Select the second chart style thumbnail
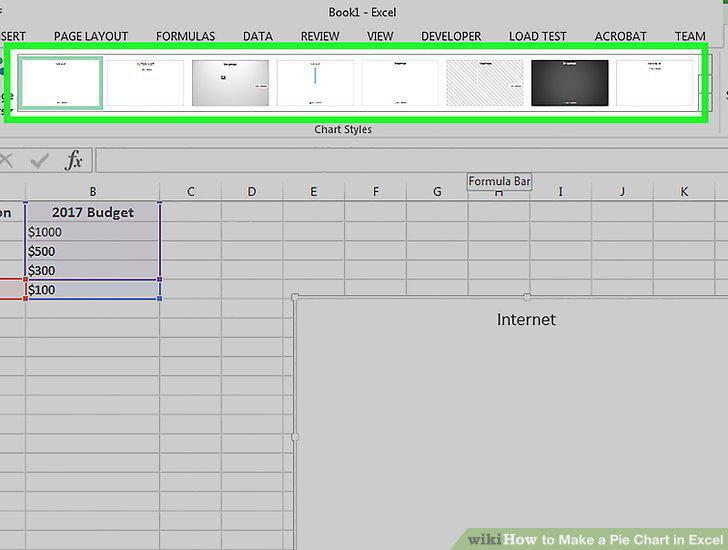728x550 pixels. [x=145, y=83]
